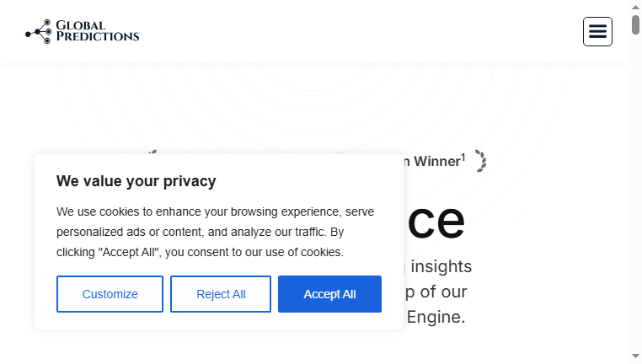The width and height of the screenshot is (642, 364).
Task: Click the cookie description paragraph
Action: 216,232
